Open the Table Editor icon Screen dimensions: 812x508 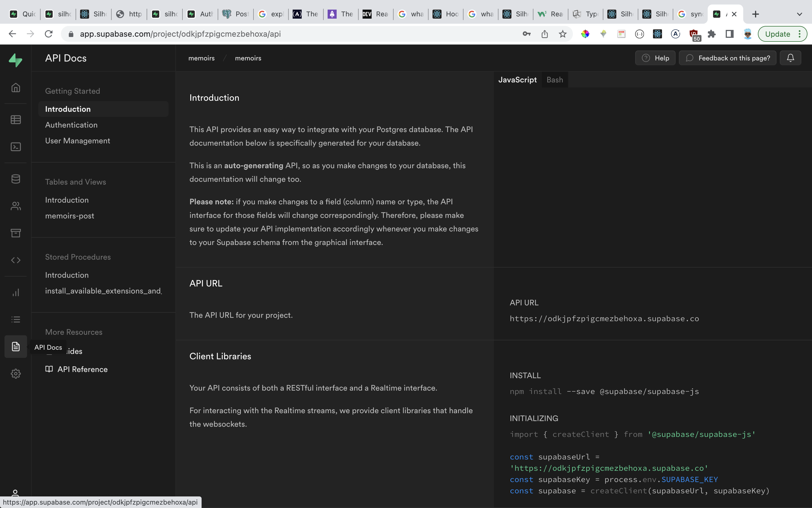click(x=16, y=120)
